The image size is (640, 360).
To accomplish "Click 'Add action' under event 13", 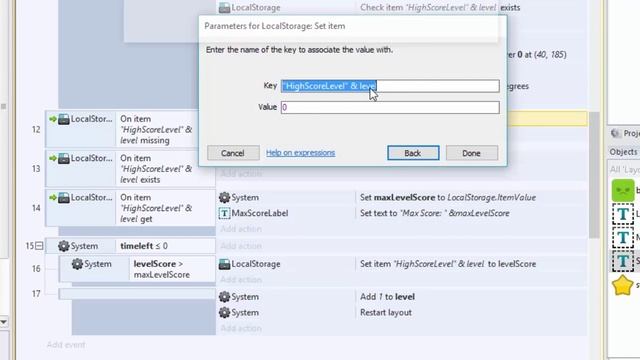I will click(241, 173).
